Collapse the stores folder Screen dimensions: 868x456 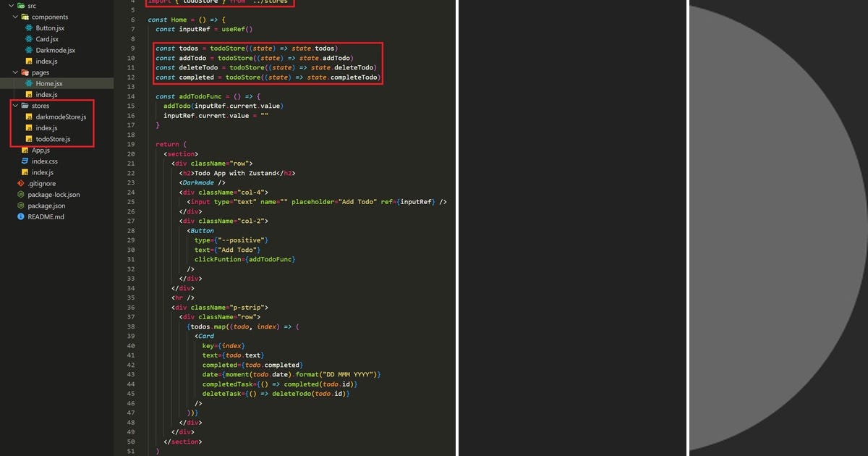pyautogui.click(x=14, y=106)
